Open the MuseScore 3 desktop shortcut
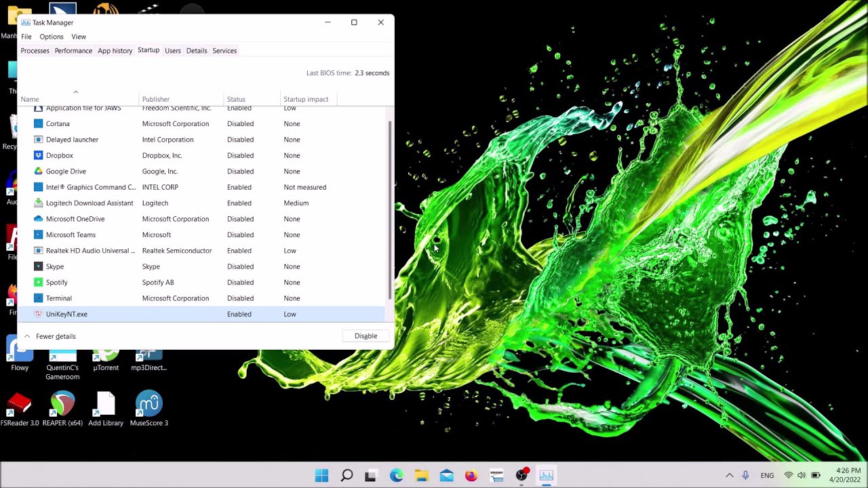Viewport: 868px width, 488px height. coord(149,409)
